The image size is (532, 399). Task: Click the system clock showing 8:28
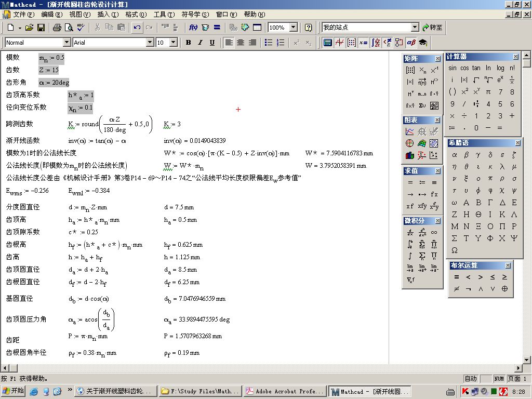click(x=519, y=392)
